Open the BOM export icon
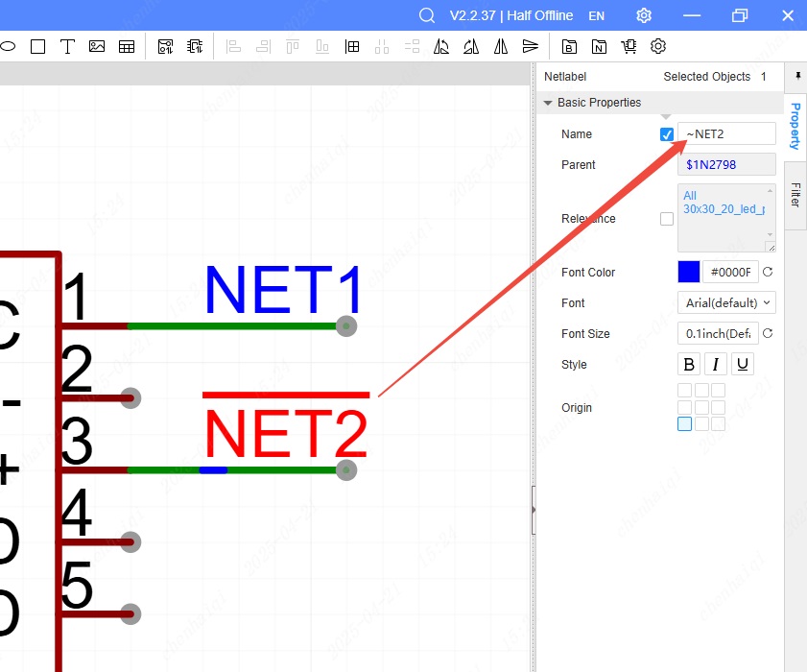Viewport: 807px width, 672px height. coord(569,46)
